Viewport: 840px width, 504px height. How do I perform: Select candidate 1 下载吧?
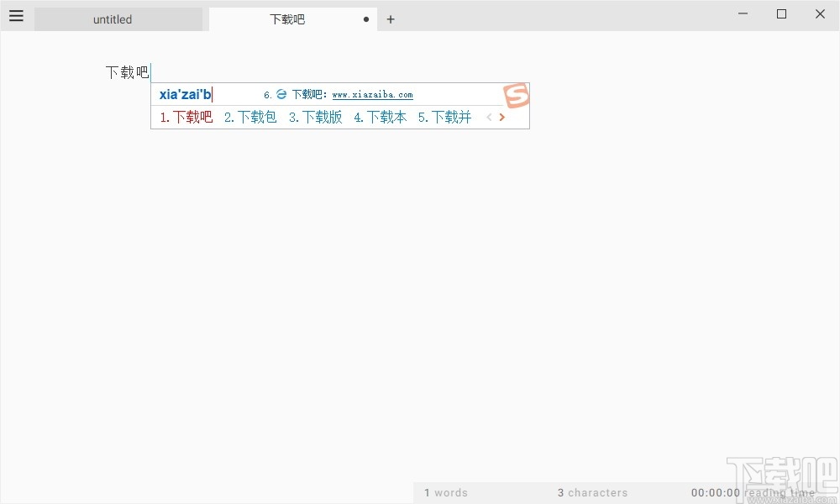pyautogui.click(x=185, y=117)
